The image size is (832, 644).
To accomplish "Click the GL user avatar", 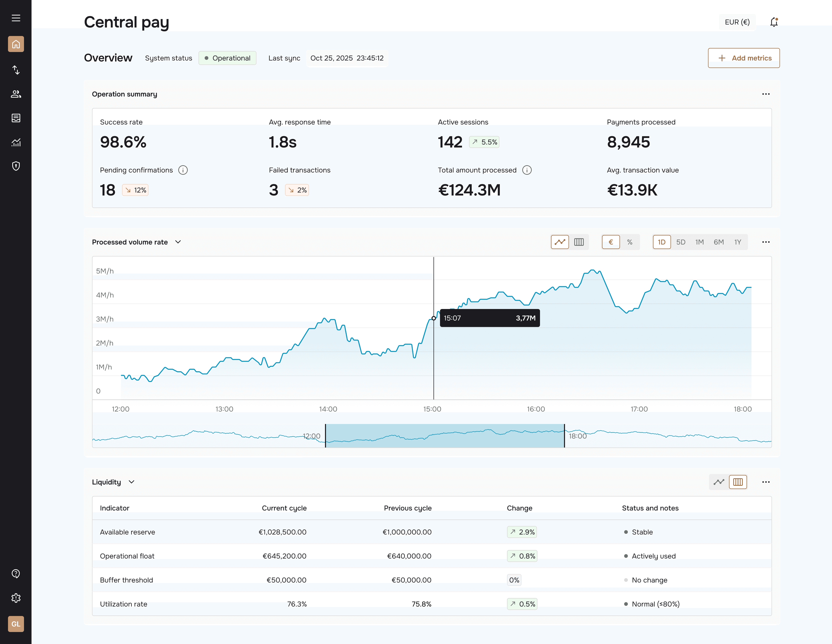I will pos(15,624).
